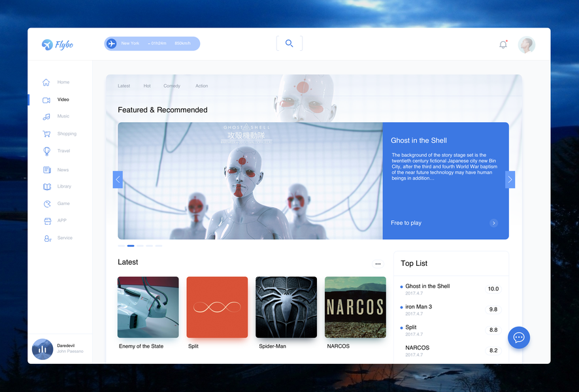
Task: Click Ghost in the Shell banner heading
Action: coord(419,140)
